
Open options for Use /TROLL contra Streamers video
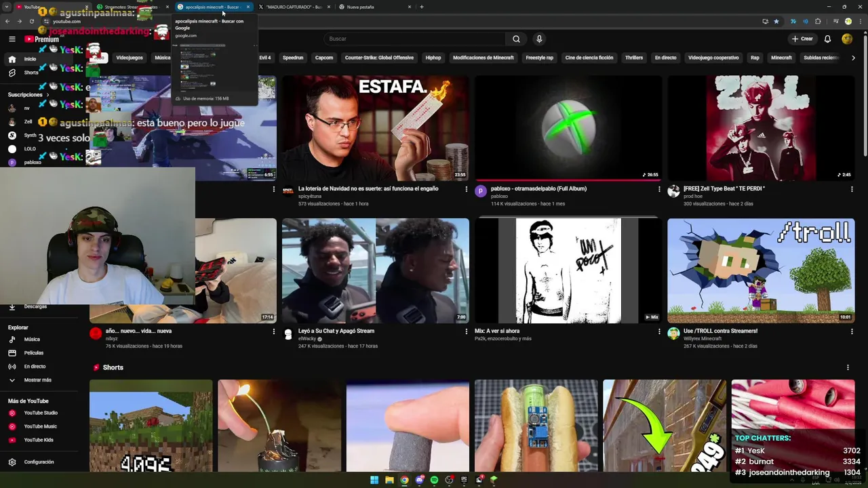(x=852, y=331)
